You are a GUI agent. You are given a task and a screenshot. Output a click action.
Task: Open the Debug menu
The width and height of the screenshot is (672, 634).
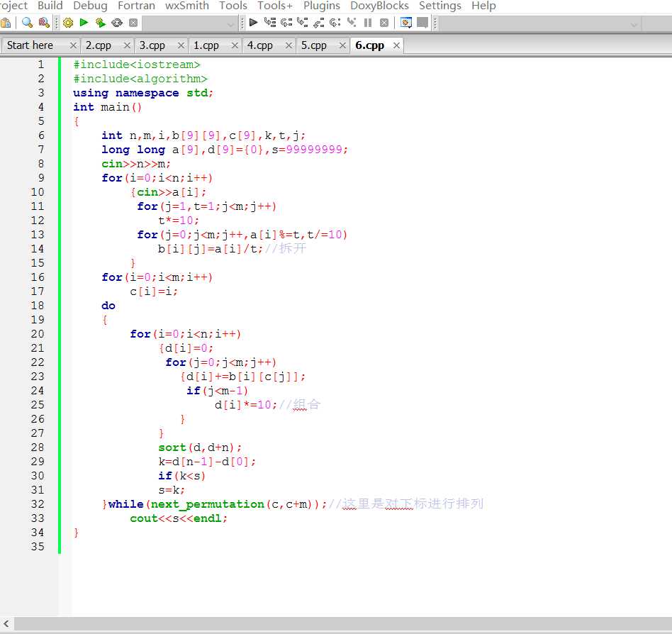(x=90, y=6)
